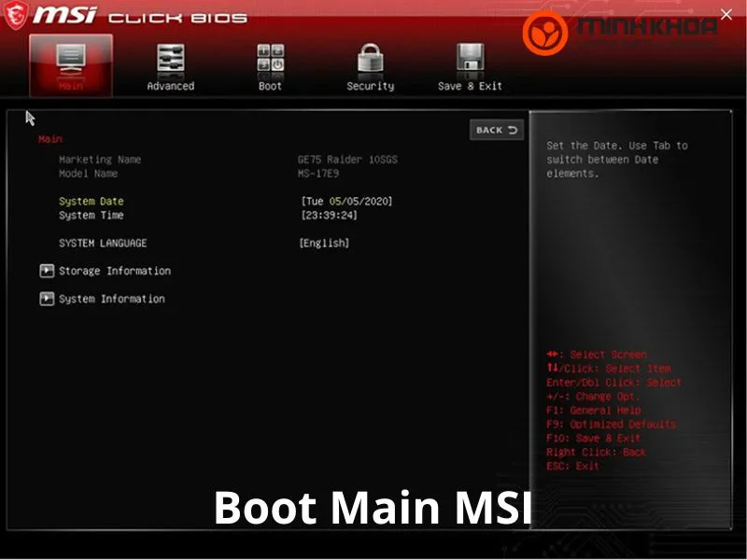Click the orange Minhkhoa circular logo
This screenshot has height=560, width=747.
point(543,32)
